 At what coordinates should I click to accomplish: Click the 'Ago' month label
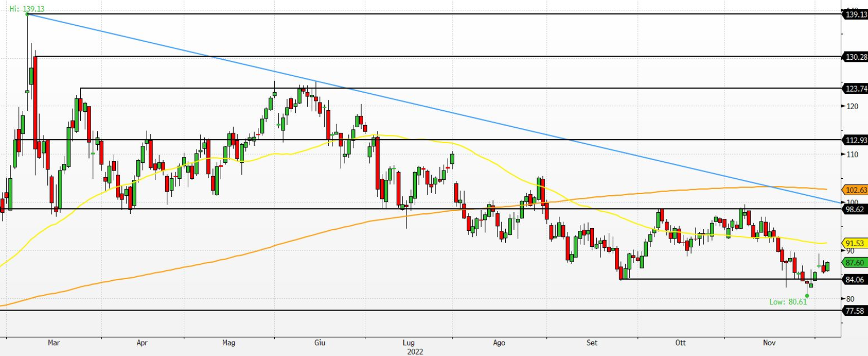[x=499, y=343]
